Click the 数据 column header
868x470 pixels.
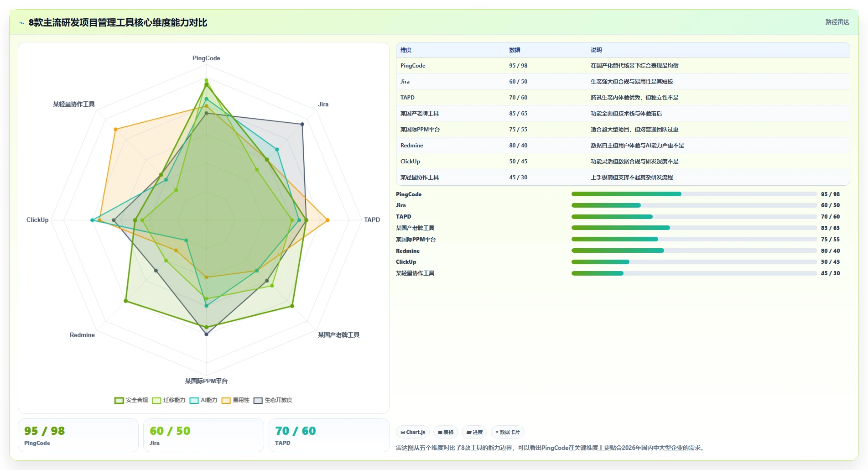pos(515,50)
